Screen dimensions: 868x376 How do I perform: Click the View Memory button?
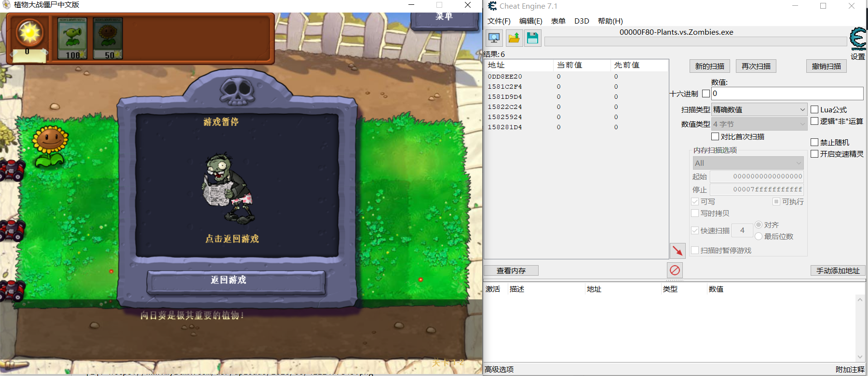511,270
